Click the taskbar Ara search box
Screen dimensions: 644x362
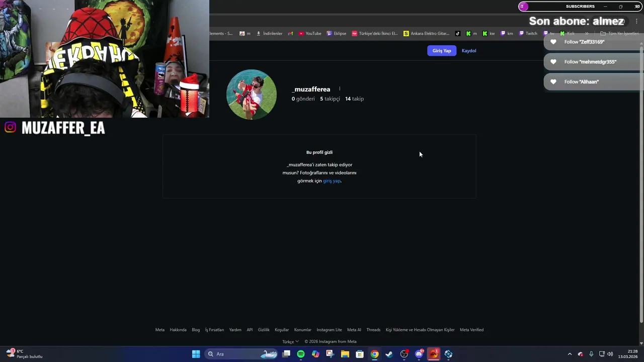(x=242, y=354)
